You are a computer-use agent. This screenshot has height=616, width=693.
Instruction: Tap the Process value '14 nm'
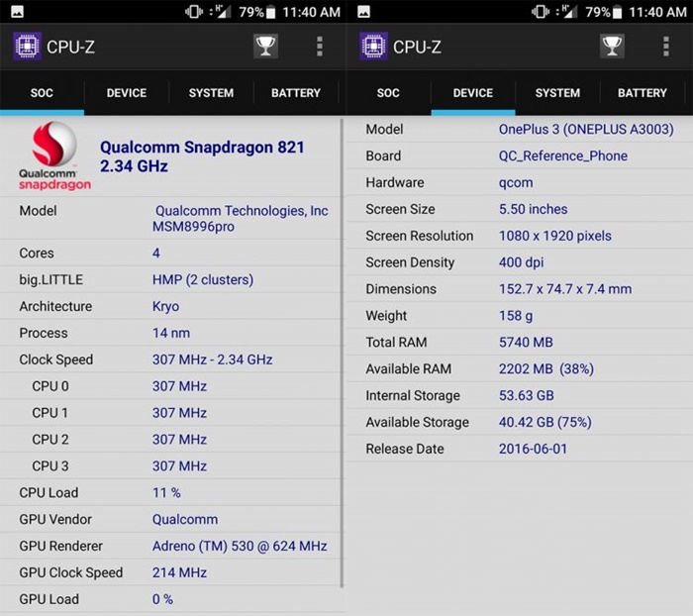point(171,333)
